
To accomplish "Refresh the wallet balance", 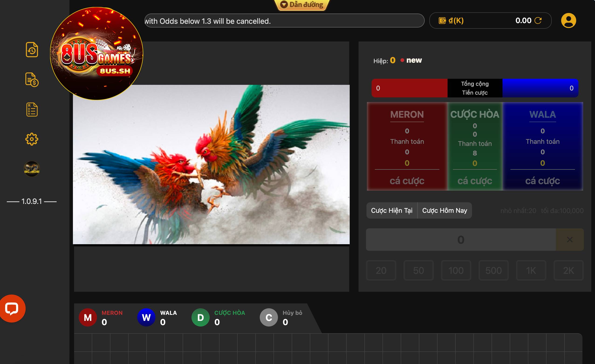I will pyautogui.click(x=538, y=21).
